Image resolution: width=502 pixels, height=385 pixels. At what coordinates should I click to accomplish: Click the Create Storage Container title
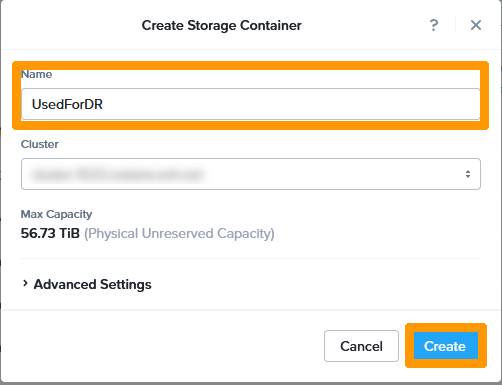tap(221, 25)
